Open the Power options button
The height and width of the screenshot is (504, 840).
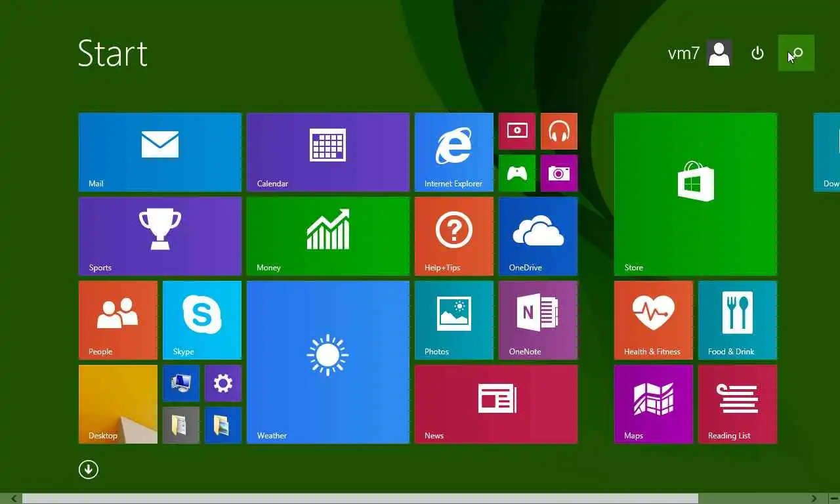(757, 53)
